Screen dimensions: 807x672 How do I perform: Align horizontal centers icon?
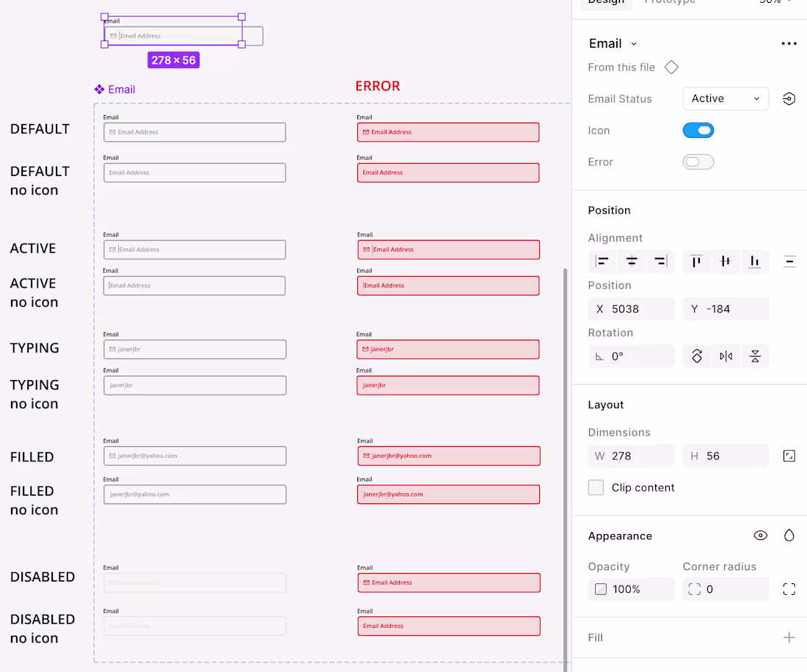pyautogui.click(x=632, y=261)
